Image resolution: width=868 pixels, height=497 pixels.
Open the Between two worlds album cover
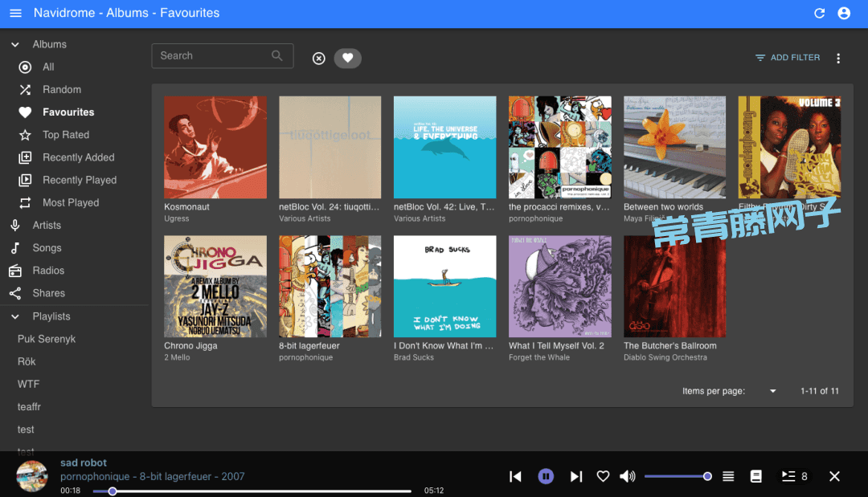(675, 147)
